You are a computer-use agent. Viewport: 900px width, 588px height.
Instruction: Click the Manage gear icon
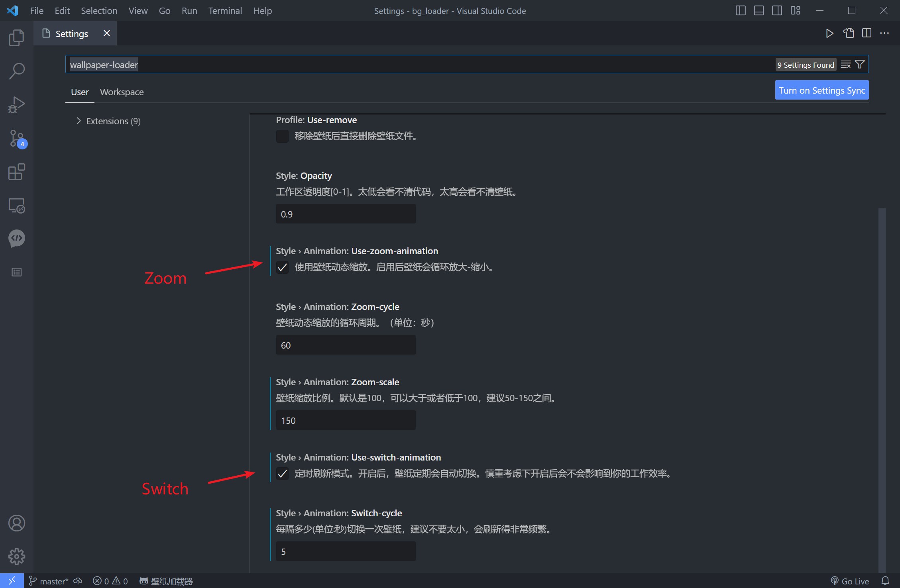coord(16,556)
